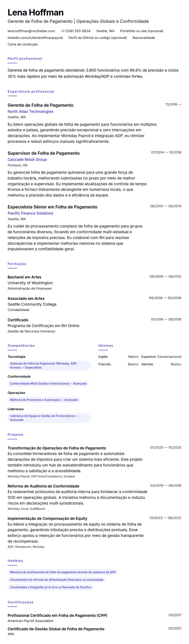This screenshot has height=644, width=189.
Task: Click Perfil de GitHub ou código (opcional)
Action: [98, 38]
